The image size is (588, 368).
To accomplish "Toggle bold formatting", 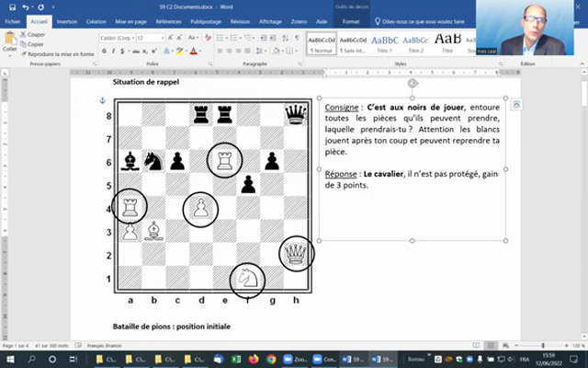I will pos(104,51).
